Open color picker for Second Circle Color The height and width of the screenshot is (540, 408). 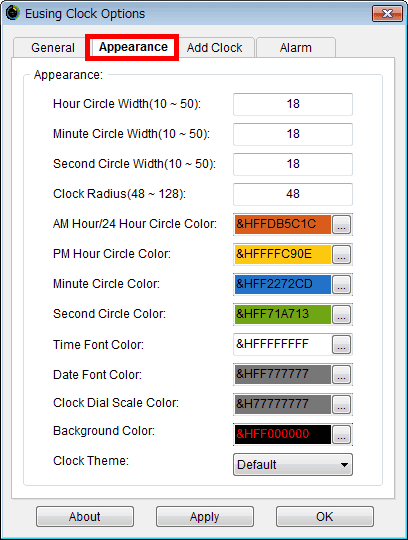pos(341,314)
